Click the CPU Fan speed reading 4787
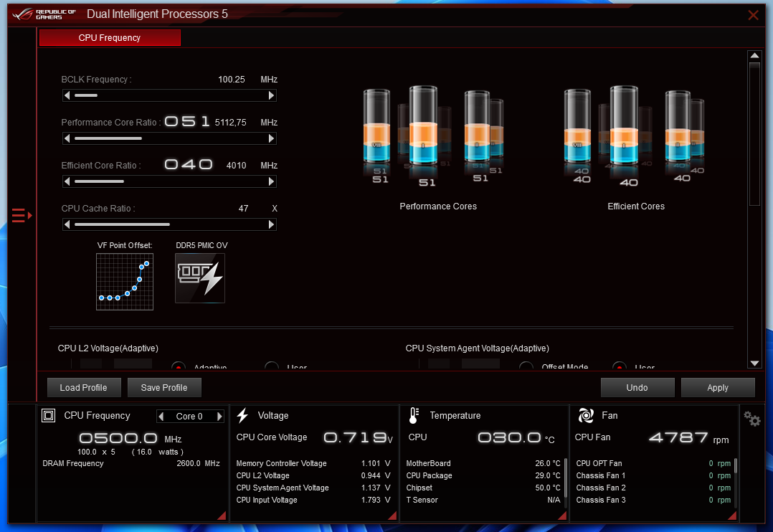The width and height of the screenshot is (773, 532). [x=678, y=437]
